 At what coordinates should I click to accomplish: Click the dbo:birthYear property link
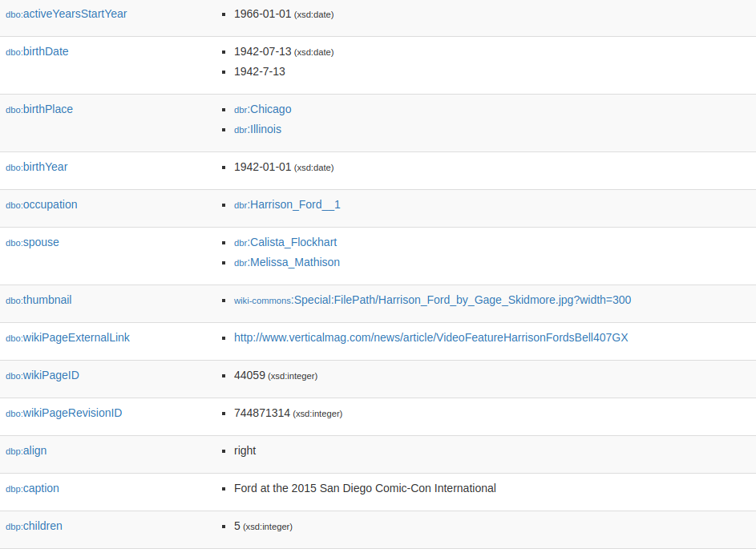coord(36,167)
